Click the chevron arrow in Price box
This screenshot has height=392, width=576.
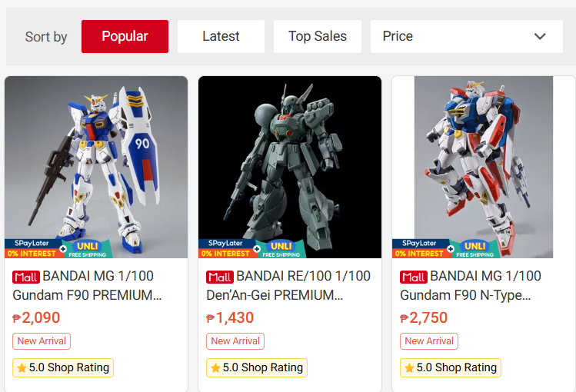[540, 36]
